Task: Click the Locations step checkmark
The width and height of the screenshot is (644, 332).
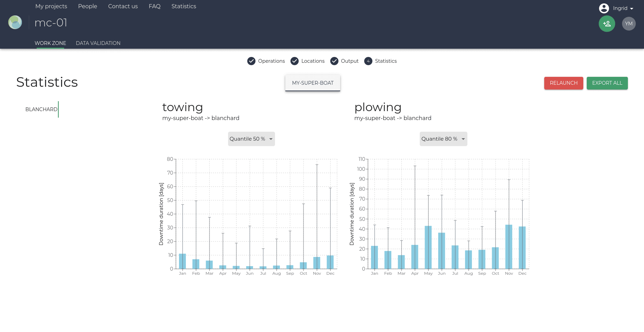Action: (295, 61)
